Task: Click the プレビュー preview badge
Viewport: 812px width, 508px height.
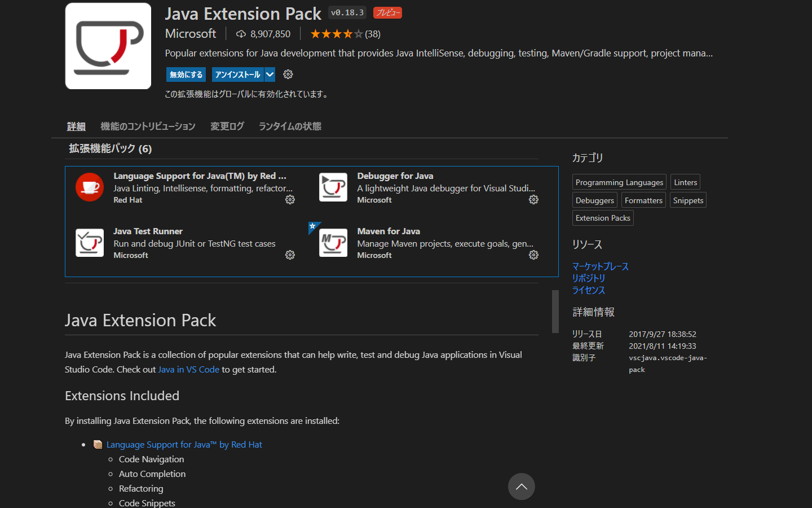Action: 388,12
